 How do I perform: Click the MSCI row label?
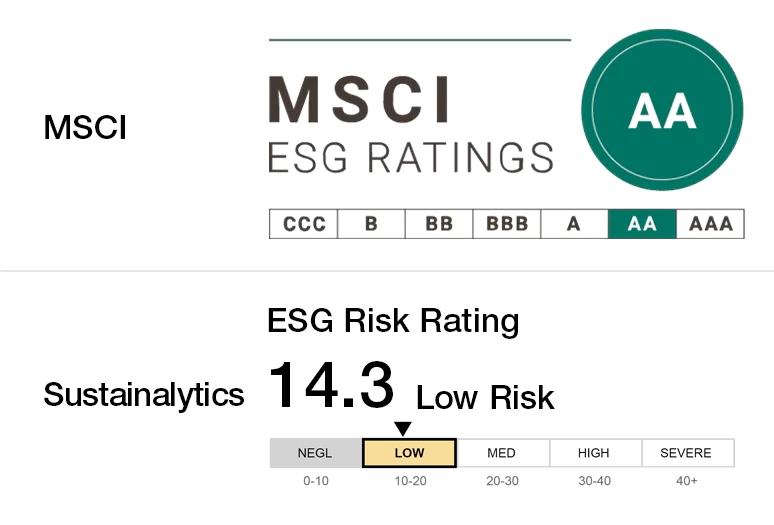click(x=85, y=127)
